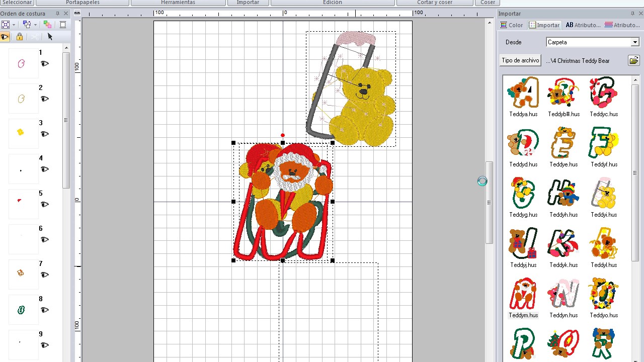644x362 pixels.
Task: Open the Seleccionar ribbon group
Action: [x=17, y=3]
